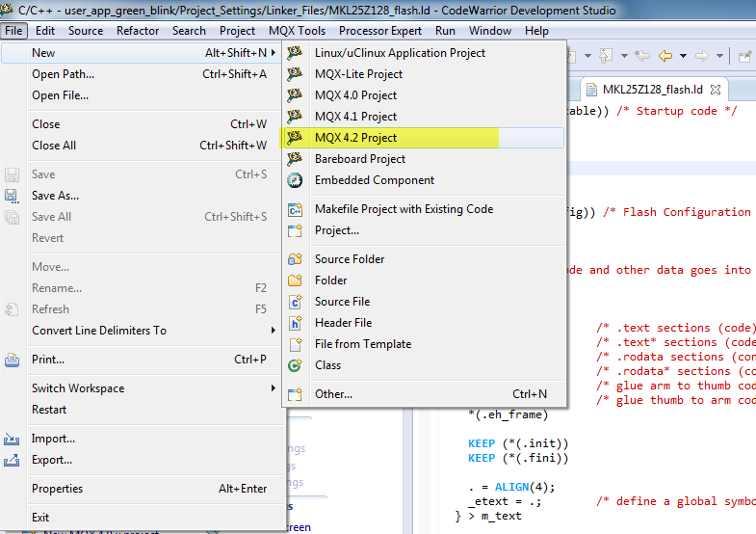Open the Help menu
Screen dimensions: 756x534
(536, 31)
